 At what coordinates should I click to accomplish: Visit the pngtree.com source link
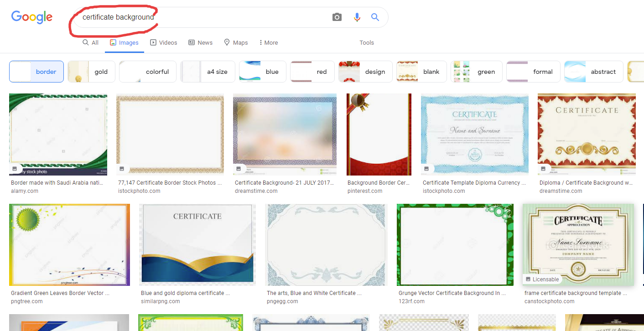click(27, 301)
